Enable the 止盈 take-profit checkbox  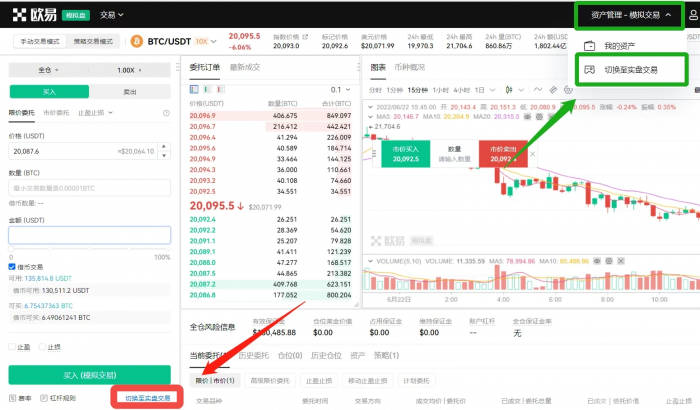tap(12, 347)
